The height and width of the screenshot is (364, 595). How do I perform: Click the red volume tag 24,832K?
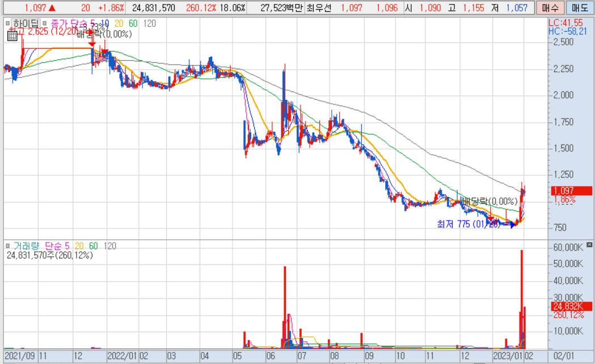(x=572, y=306)
